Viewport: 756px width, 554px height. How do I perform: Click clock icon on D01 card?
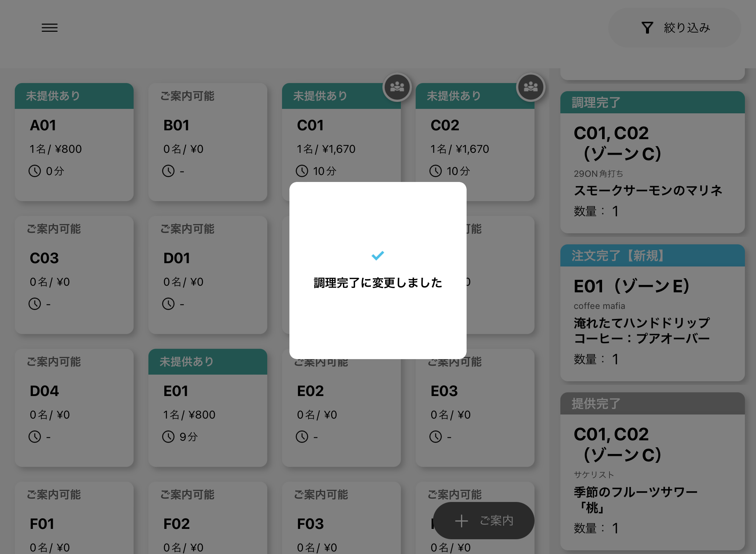168,304
